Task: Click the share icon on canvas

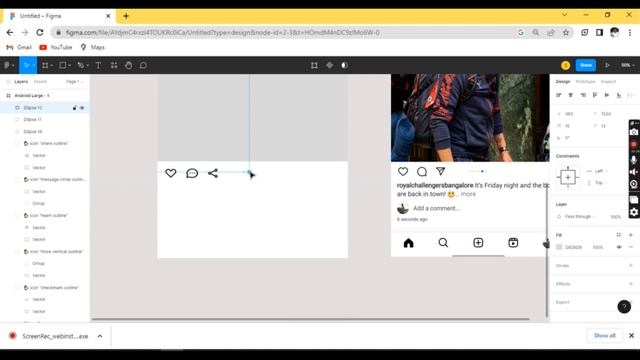Action: click(x=213, y=173)
